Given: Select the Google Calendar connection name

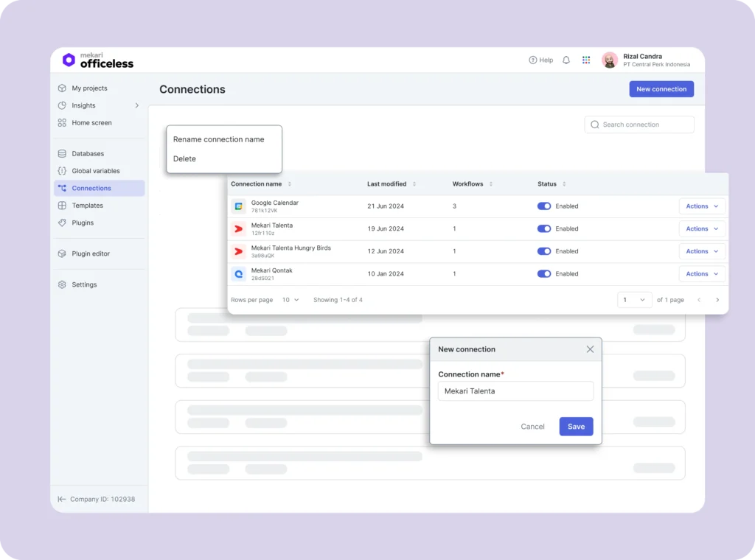Looking at the screenshot, I should tap(274, 203).
